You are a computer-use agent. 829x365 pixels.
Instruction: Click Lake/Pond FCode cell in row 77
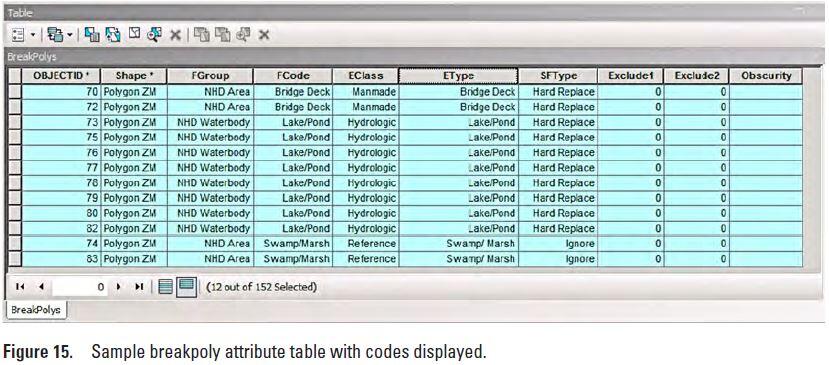(x=293, y=168)
